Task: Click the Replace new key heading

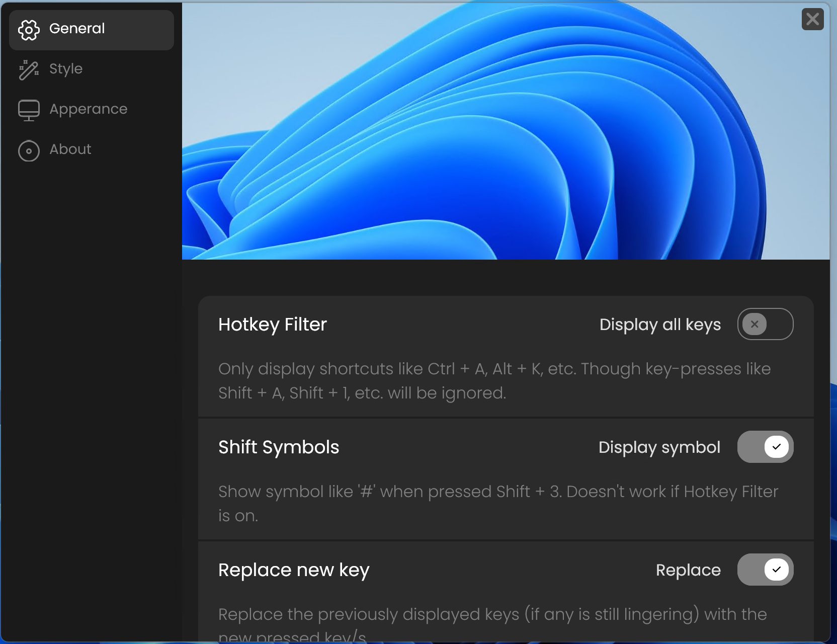Action: click(x=294, y=570)
